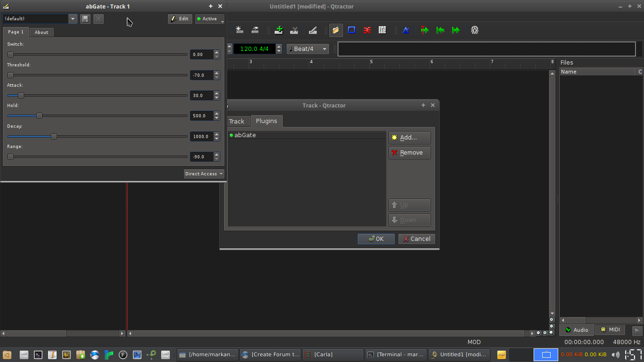The height and width of the screenshot is (362, 644).
Task: Click the Edit button in abGate
Action: [180, 19]
